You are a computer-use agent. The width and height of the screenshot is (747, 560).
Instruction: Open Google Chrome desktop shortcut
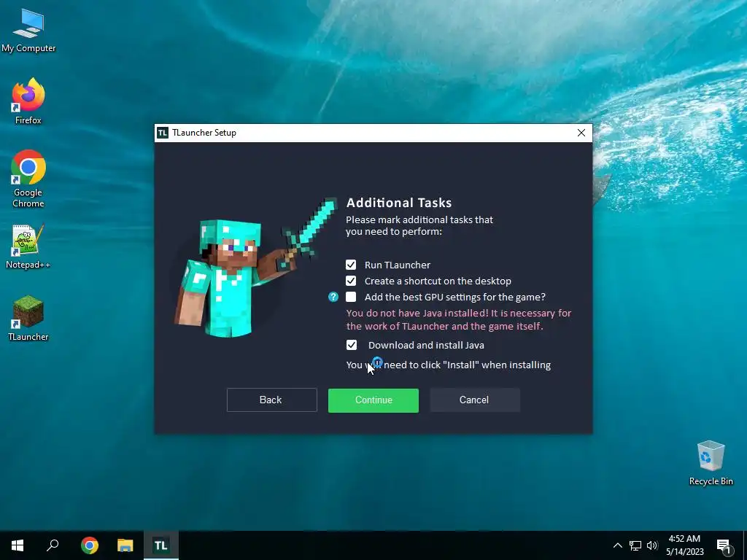[28, 179]
